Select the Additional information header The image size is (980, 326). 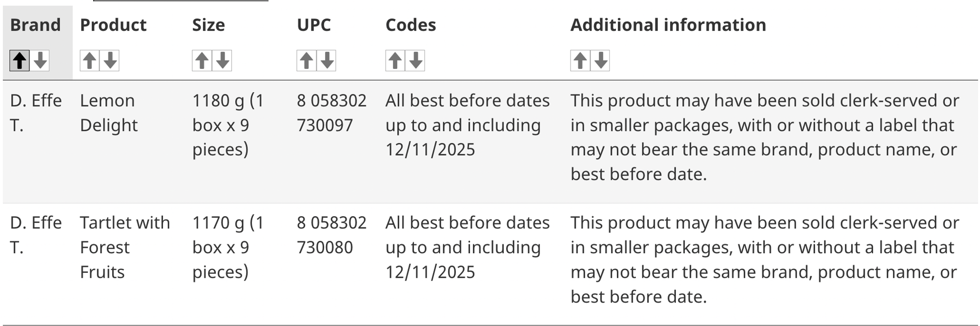pos(669,25)
